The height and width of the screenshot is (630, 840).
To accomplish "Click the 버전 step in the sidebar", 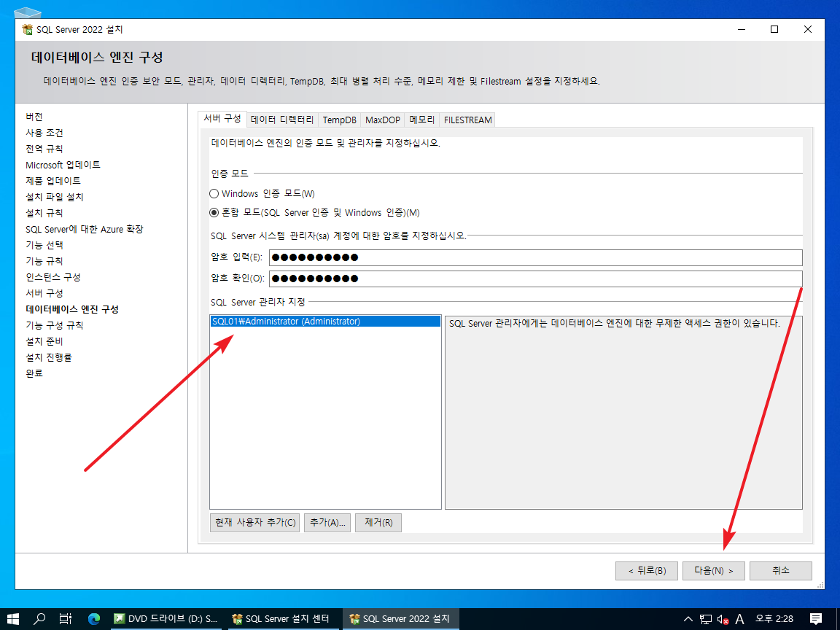I will pos(34,117).
